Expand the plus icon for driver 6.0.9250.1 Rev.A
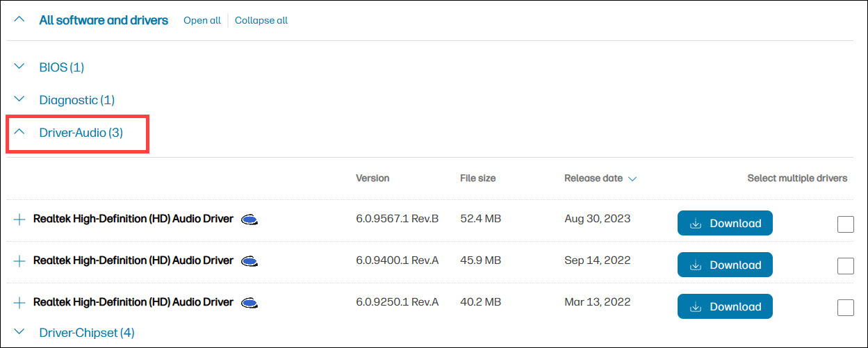Screen dimensions: 868x348 click(x=19, y=303)
